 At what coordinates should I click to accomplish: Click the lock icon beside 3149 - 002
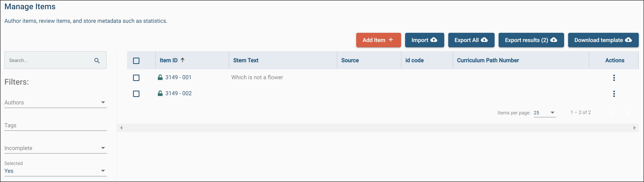pyautogui.click(x=160, y=93)
